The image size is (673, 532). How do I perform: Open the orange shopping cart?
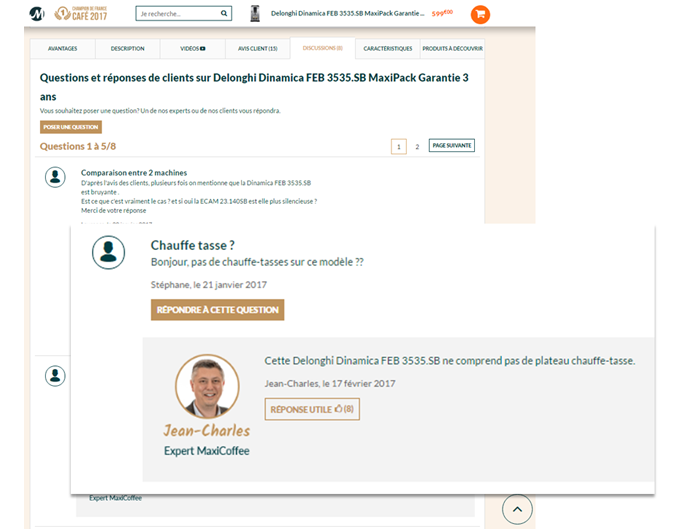coord(480,15)
